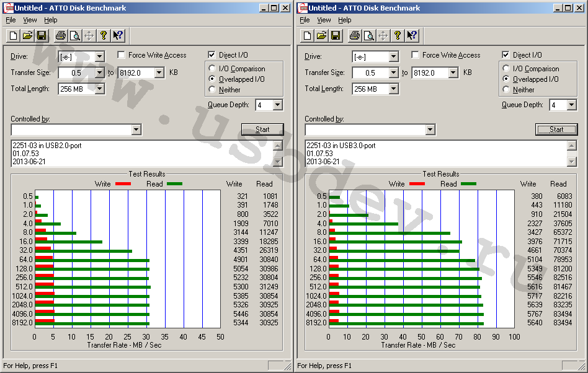The height and width of the screenshot is (373, 588).
Task: Open Help menu in left window
Action: click(51, 20)
